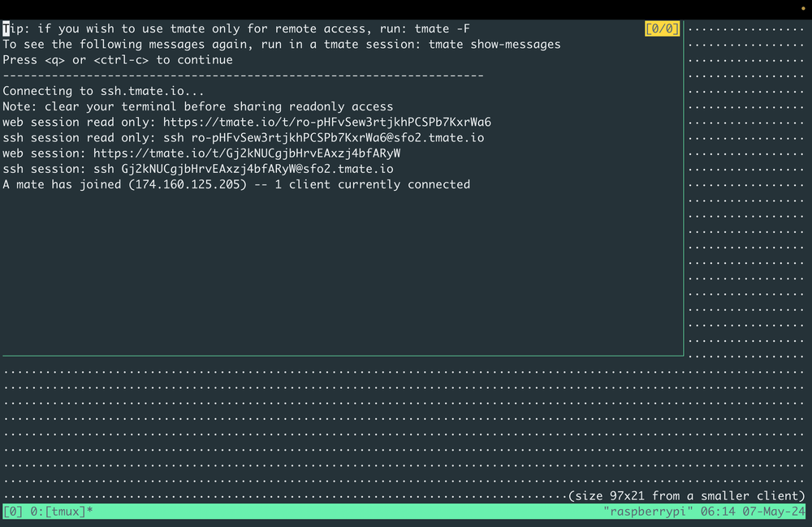
Task: Click the "tmate show-messages" instruction line
Action: pos(280,43)
